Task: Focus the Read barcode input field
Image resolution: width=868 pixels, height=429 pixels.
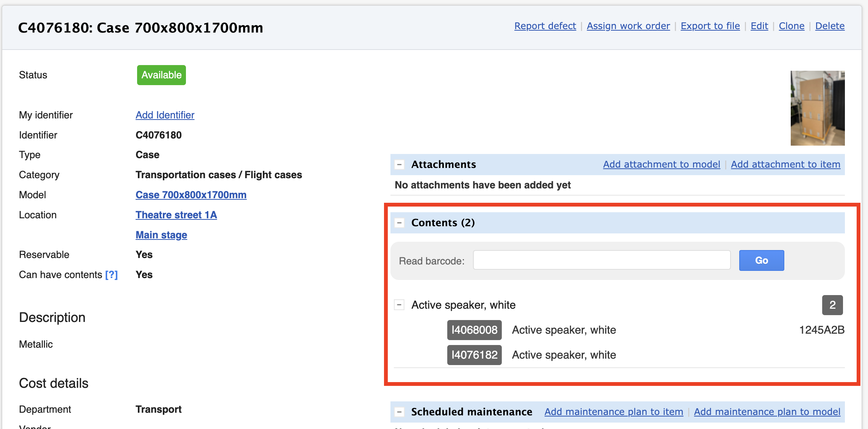Action: 601,260
